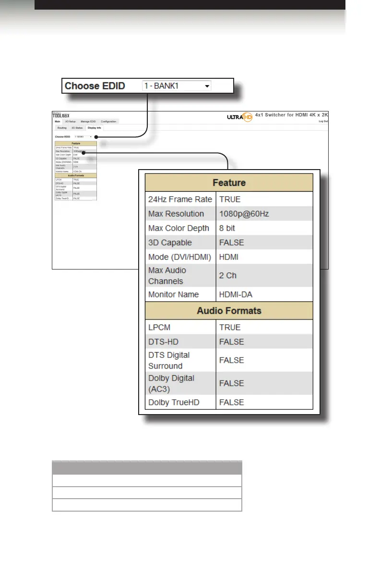Open the Choose EDID dropdown in web interface
This screenshot has height=588, width=380.
pyautogui.click(x=83, y=137)
